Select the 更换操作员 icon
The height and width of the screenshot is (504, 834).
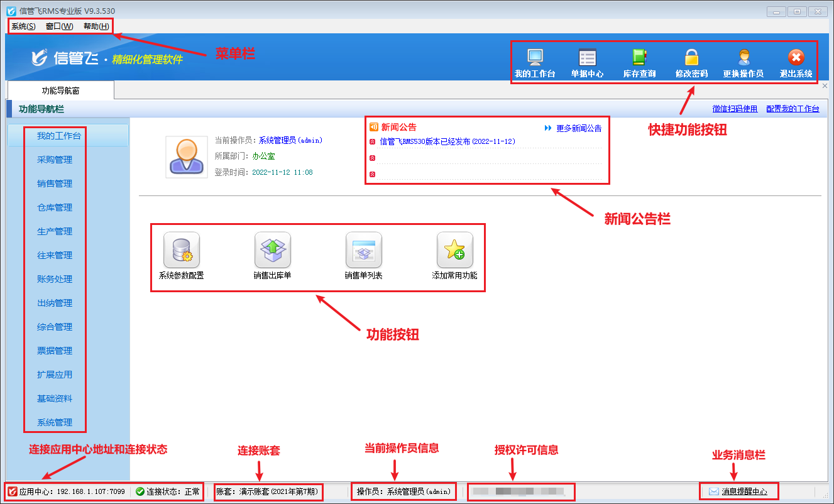click(x=743, y=58)
